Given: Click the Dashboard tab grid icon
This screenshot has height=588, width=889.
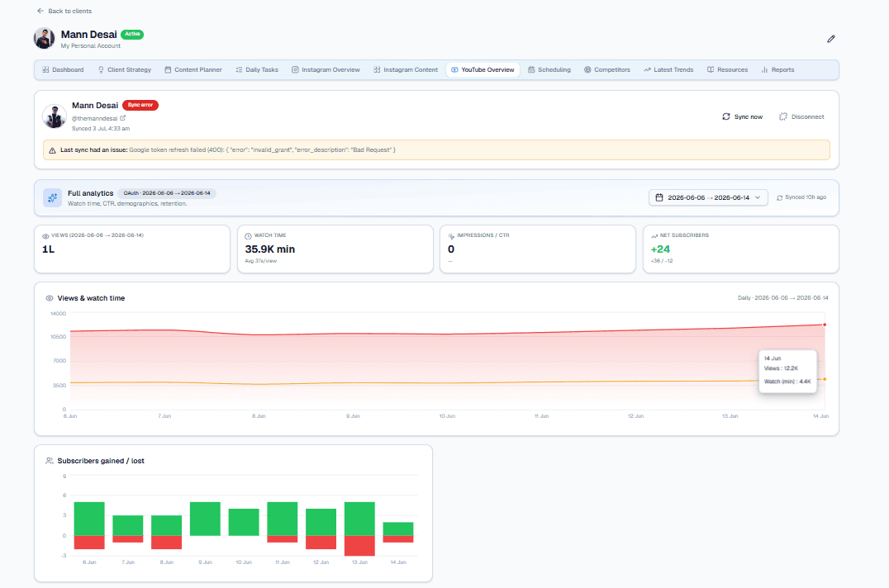Looking at the screenshot, I should tap(45, 69).
